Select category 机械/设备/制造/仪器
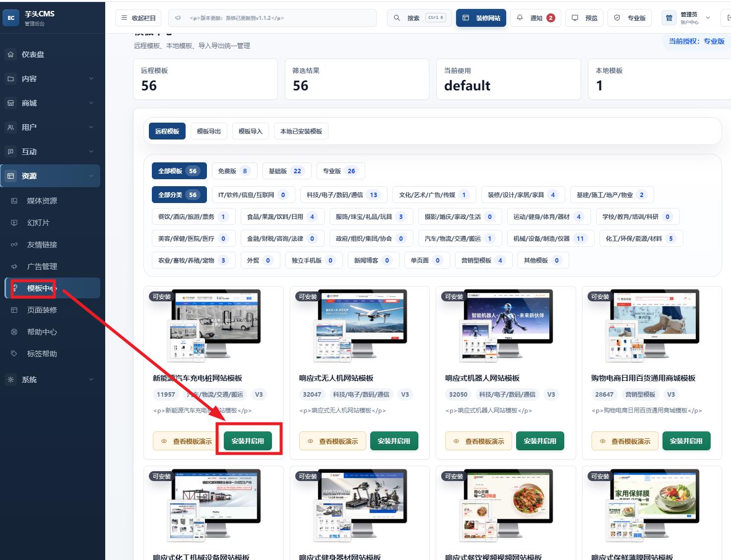731x560 pixels. pos(550,239)
